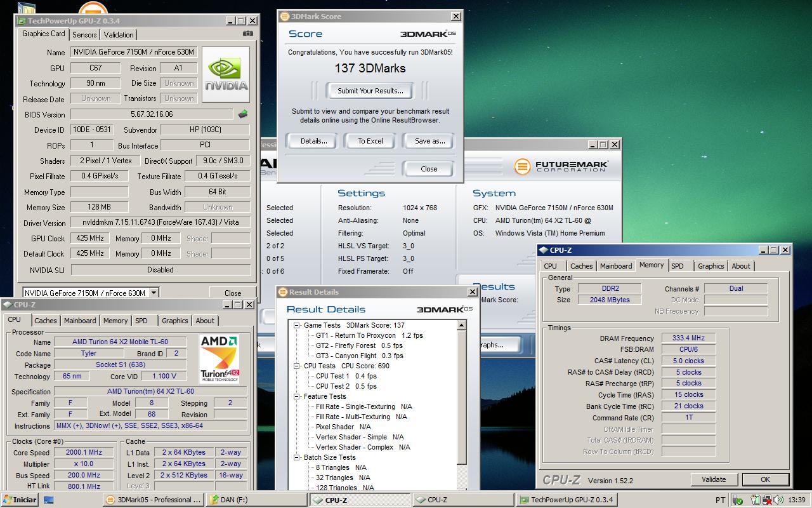The width and height of the screenshot is (812, 508).
Task: Click the Result Details scrollbar thumb
Action: [462, 396]
